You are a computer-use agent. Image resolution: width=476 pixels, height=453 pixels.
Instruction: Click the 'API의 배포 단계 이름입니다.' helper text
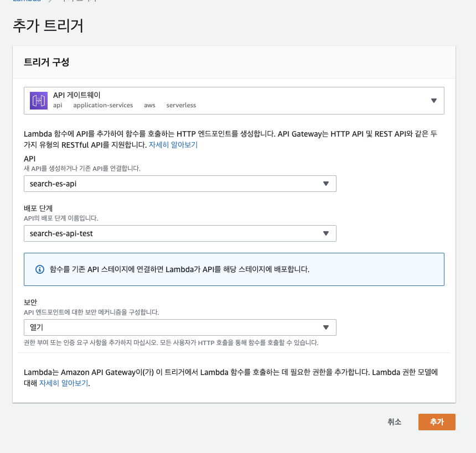click(61, 218)
